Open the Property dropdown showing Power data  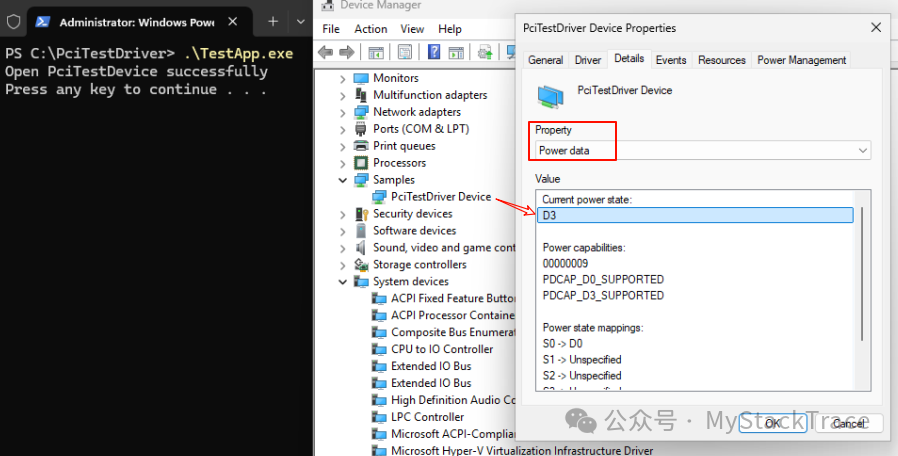click(703, 151)
